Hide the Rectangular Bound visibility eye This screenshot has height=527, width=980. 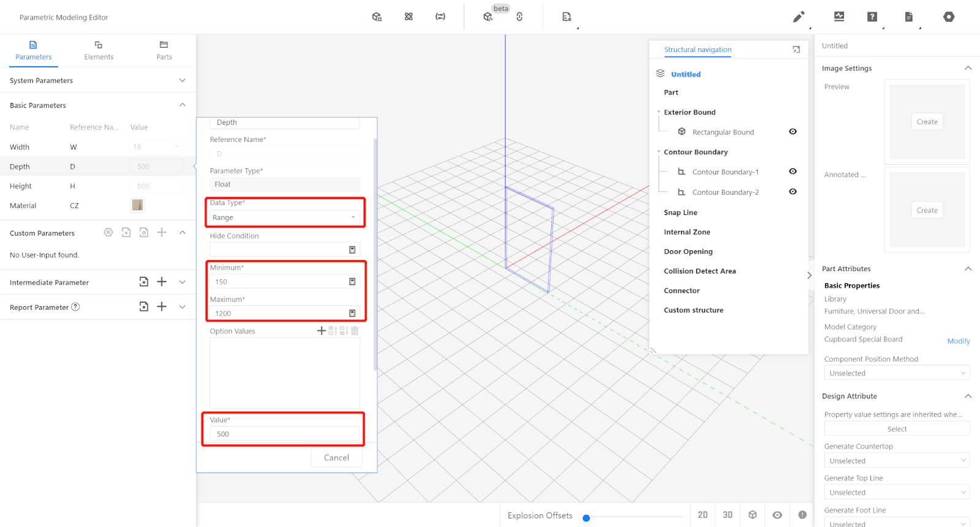point(793,132)
